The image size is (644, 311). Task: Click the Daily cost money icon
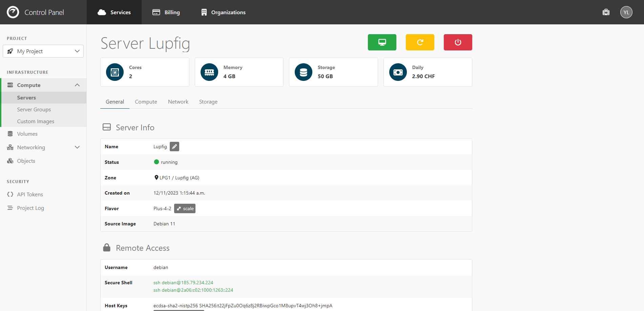[398, 72]
